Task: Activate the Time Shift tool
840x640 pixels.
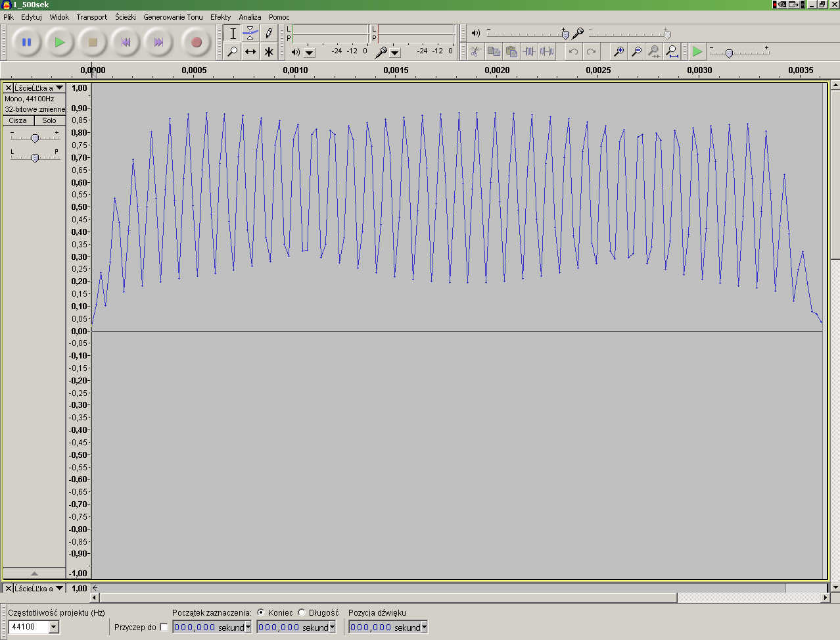Action: coord(250,51)
